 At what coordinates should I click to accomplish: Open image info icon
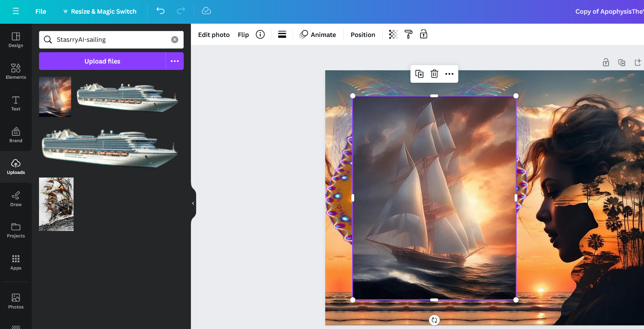260,35
